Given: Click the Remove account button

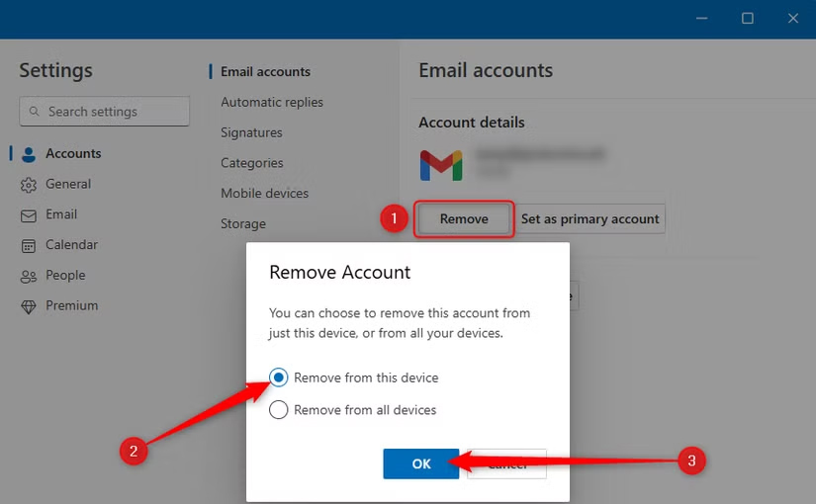Looking at the screenshot, I should pyautogui.click(x=464, y=219).
